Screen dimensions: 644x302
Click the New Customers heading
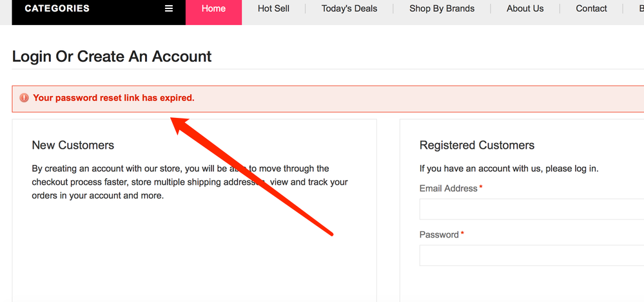(73, 146)
